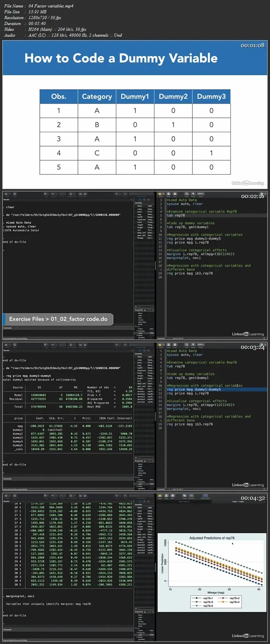Select the 'Graph — Graph' tab

coord(238,501)
